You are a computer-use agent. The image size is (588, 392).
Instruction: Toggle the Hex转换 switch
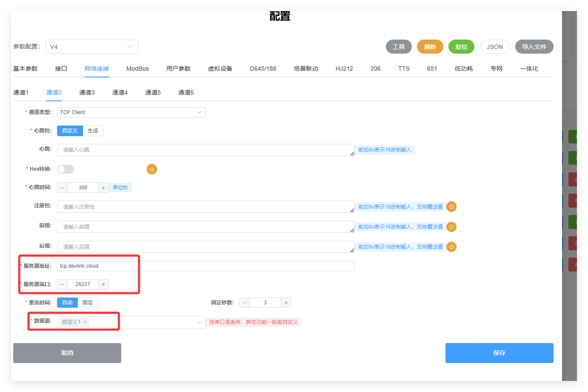[66, 169]
